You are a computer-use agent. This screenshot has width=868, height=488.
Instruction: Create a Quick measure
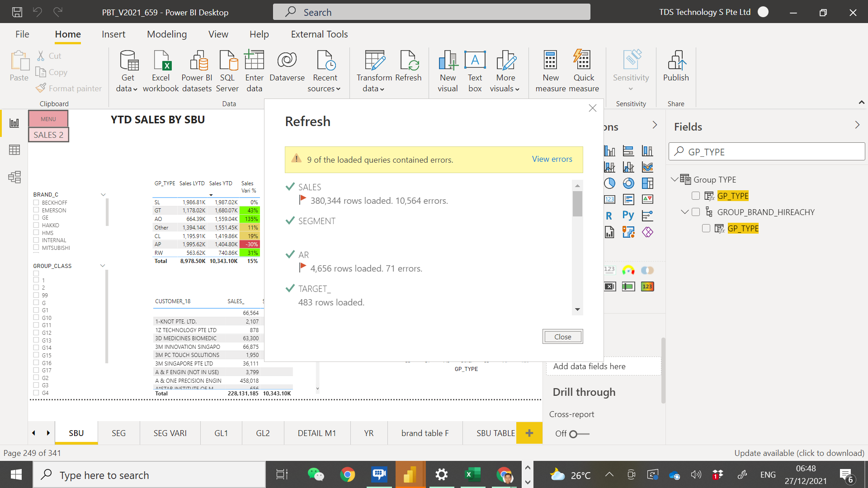[x=584, y=71]
